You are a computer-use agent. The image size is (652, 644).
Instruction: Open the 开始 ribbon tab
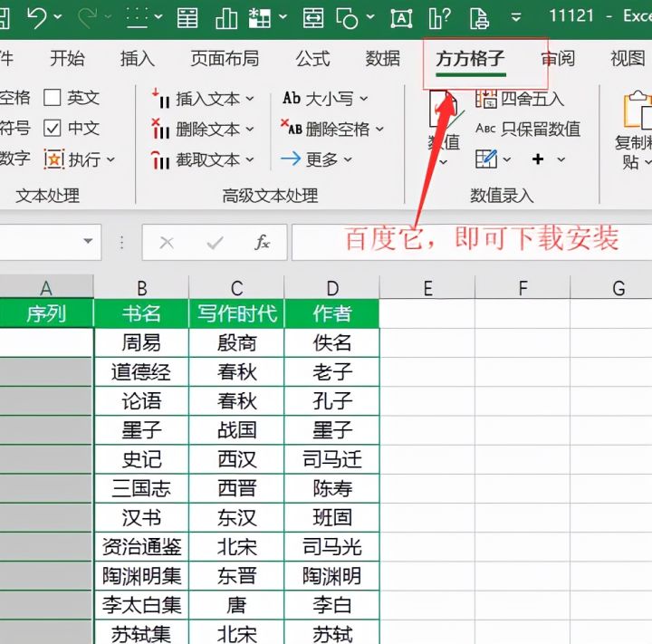67,58
